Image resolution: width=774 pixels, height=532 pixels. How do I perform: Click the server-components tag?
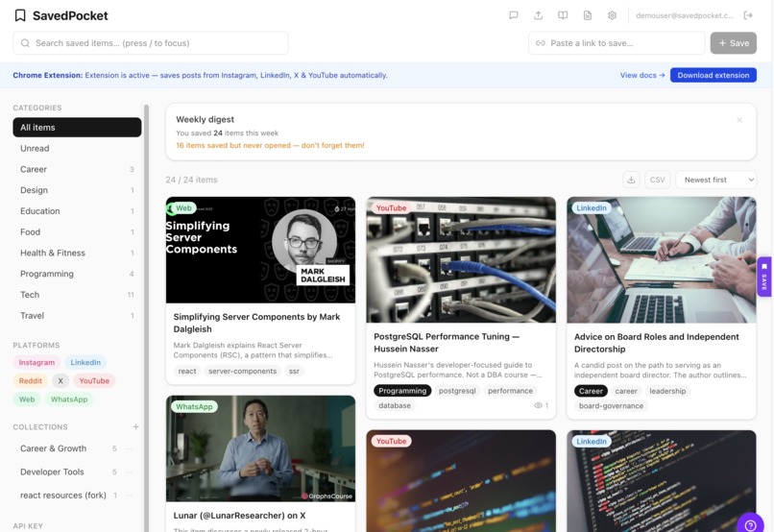tap(242, 371)
